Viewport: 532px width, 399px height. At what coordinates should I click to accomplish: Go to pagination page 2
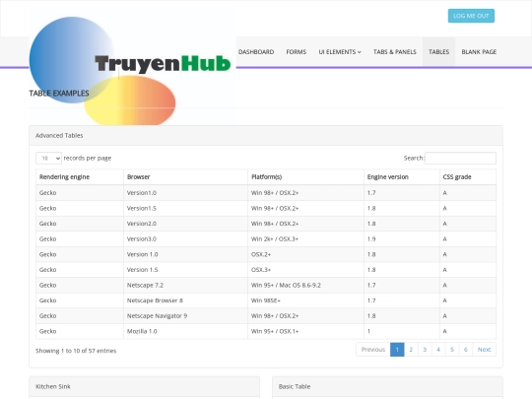(411, 350)
